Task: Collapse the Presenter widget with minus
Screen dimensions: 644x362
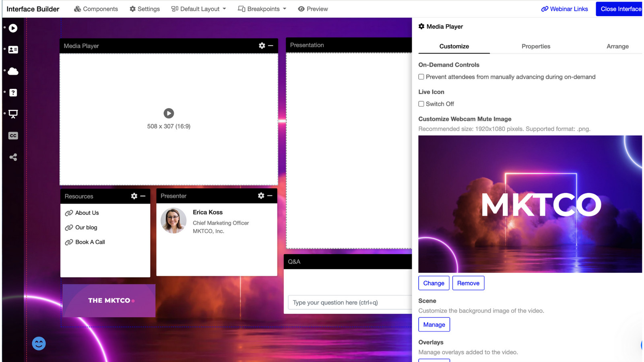Action: (x=270, y=195)
